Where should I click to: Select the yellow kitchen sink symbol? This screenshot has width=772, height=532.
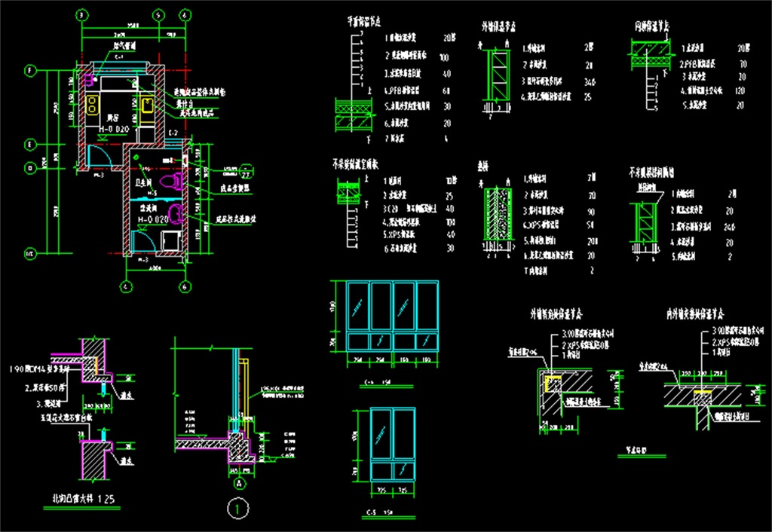point(147,104)
